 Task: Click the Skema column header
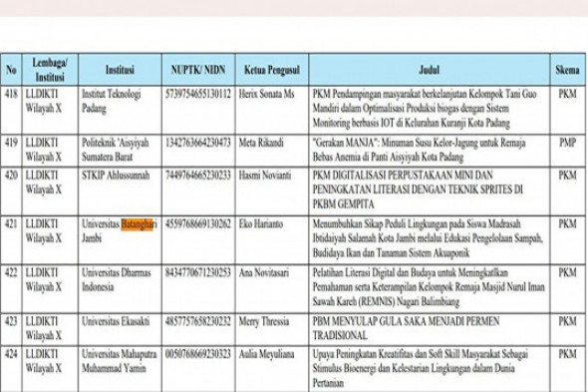[x=567, y=70]
